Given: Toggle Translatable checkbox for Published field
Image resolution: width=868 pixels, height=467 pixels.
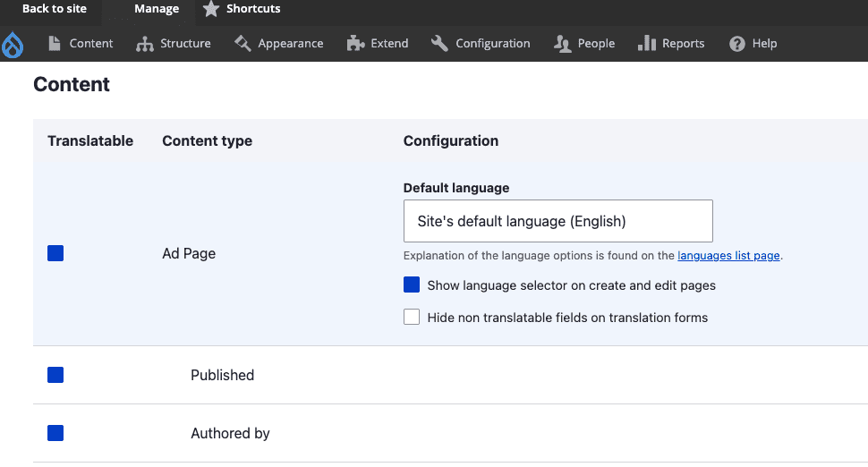Looking at the screenshot, I should tap(55, 375).
